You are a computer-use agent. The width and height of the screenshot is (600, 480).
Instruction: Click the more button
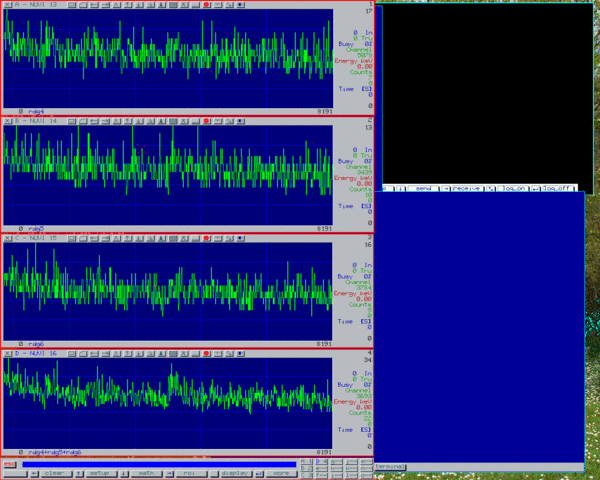(x=280, y=473)
